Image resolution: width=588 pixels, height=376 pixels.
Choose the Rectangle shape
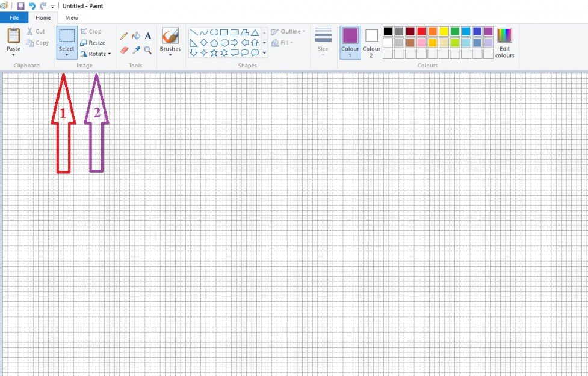tap(224, 32)
